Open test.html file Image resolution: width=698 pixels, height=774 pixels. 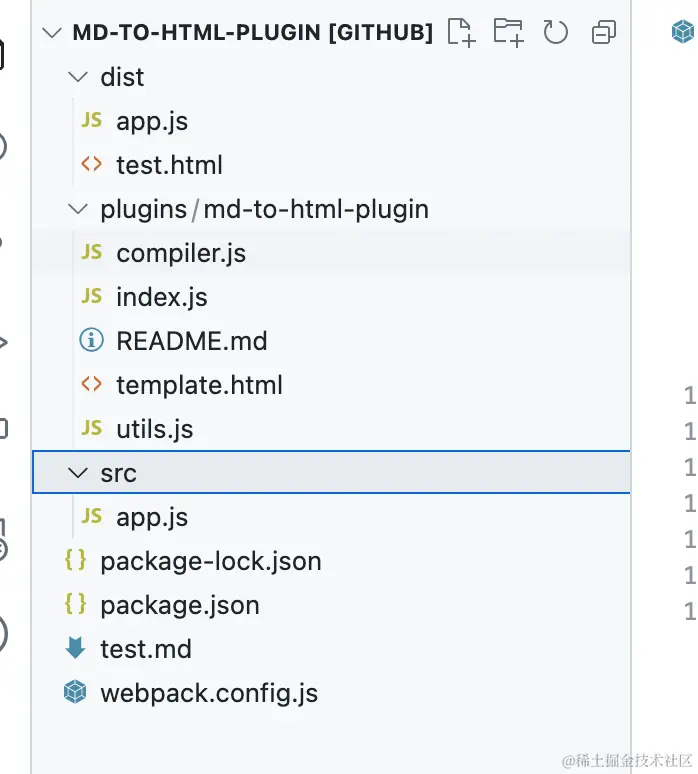pyautogui.click(x=169, y=165)
